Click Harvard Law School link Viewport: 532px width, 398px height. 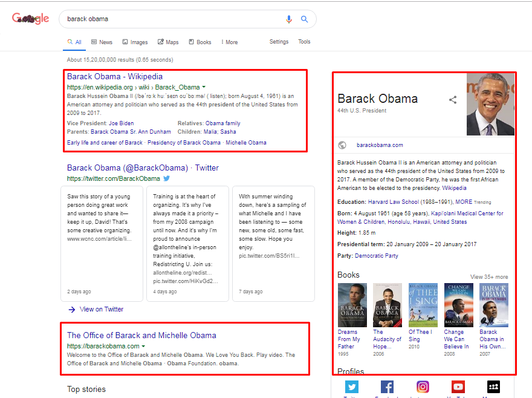[x=394, y=202]
